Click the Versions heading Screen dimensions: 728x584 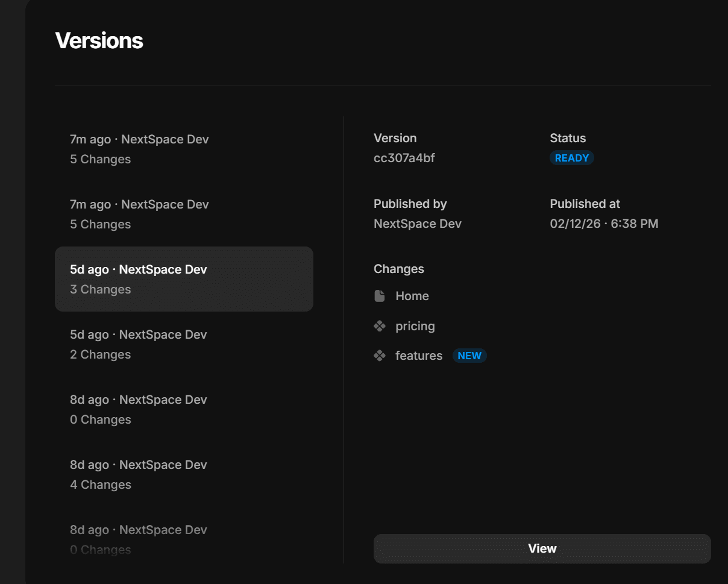coord(99,40)
